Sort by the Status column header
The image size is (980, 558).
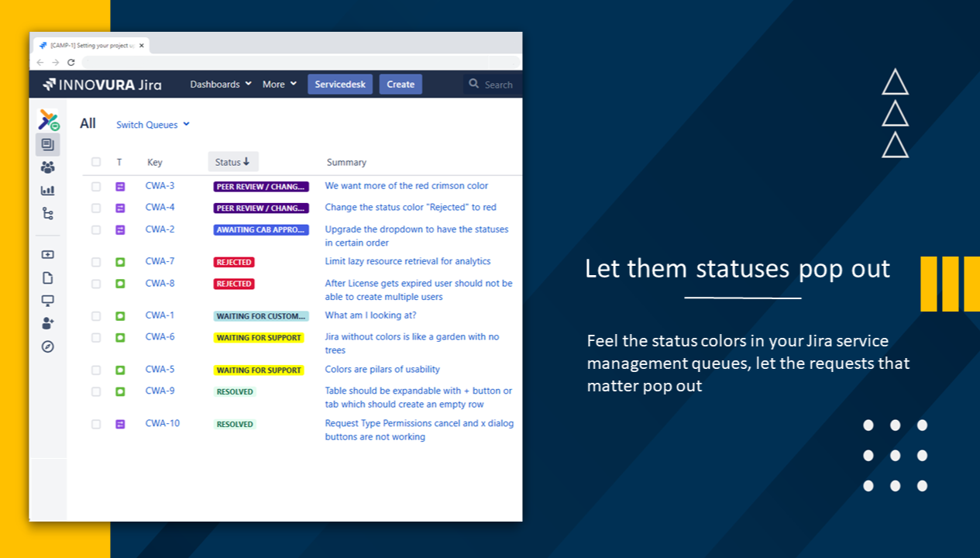(232, 162)
